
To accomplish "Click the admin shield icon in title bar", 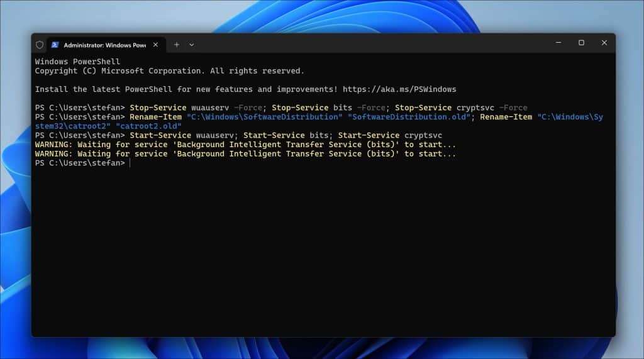I will [40, 45].
